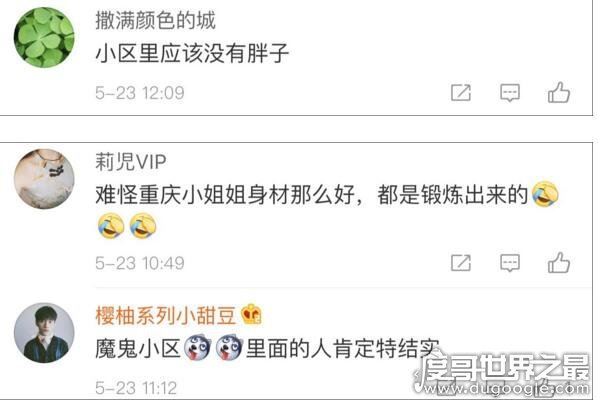The height and width of the screenshot is (405, 598).
Task: Visit the profile of 樱柚系列小甜豆
Action: [166, 316]
